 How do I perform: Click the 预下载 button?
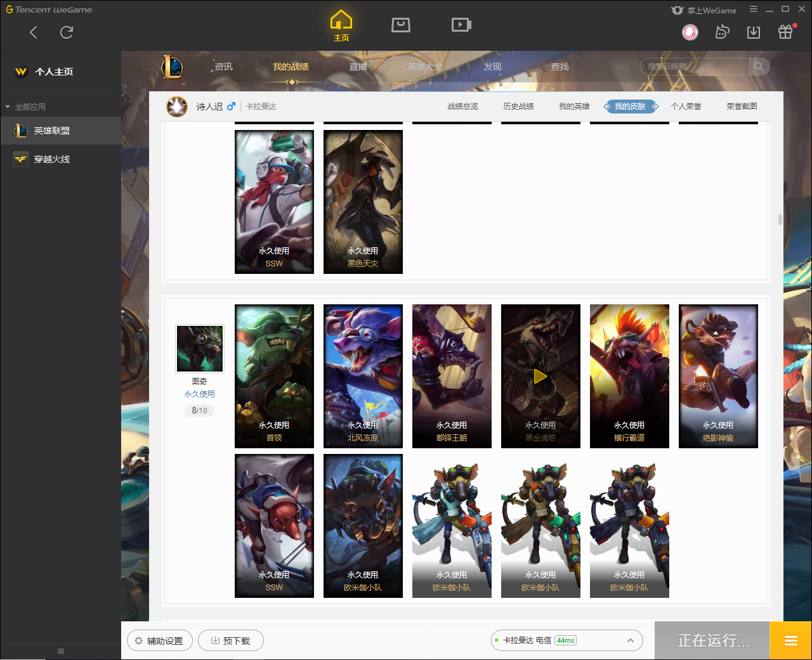pos(231,640)
